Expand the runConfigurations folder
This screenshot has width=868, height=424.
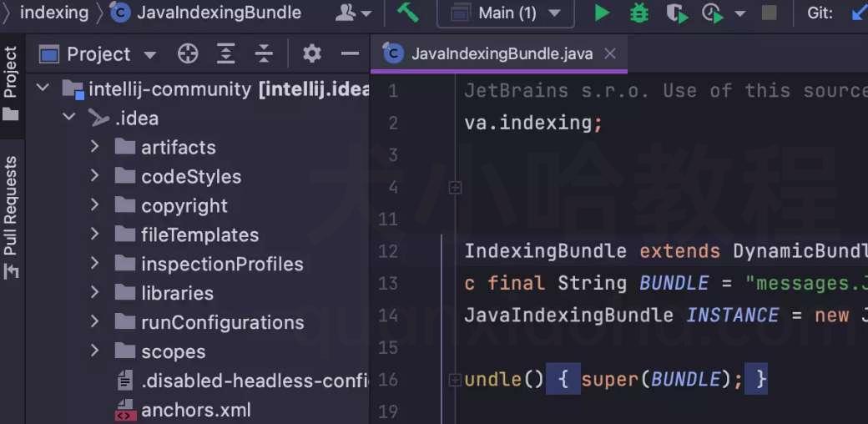pyautogui.click(x=94, y=321)
